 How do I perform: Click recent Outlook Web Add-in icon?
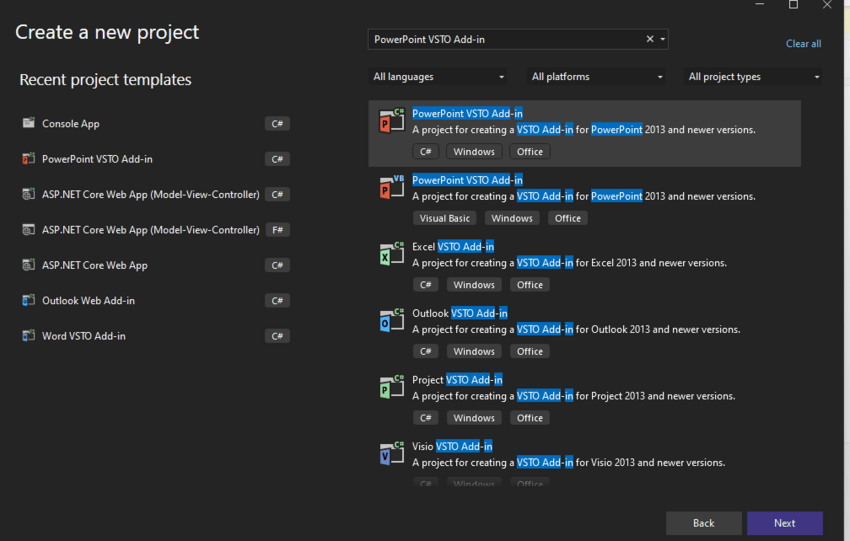[x=28, y=300]
